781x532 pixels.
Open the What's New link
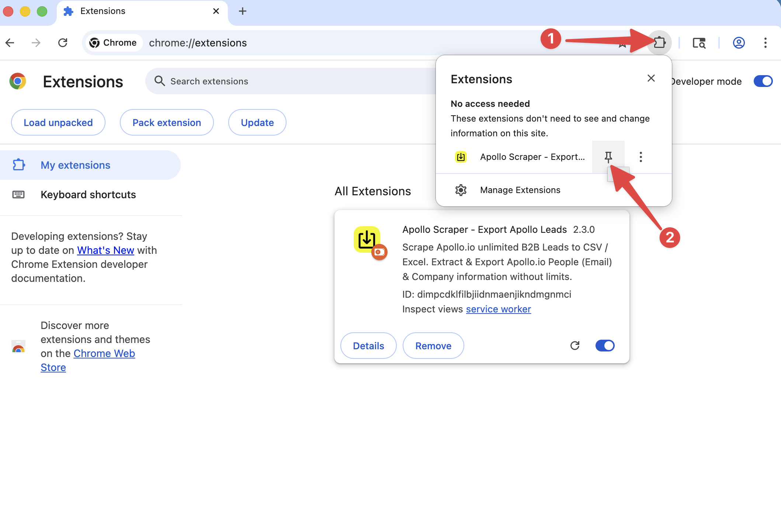(x=105, y=250)
